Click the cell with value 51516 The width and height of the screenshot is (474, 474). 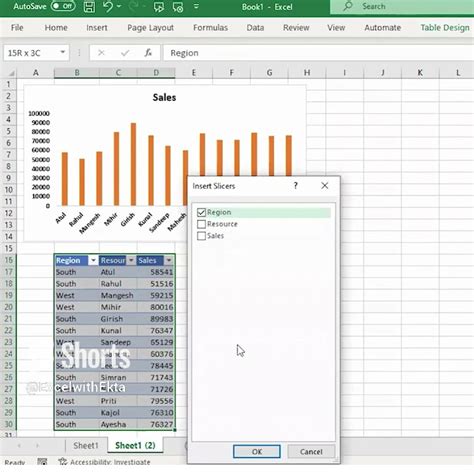156,284
